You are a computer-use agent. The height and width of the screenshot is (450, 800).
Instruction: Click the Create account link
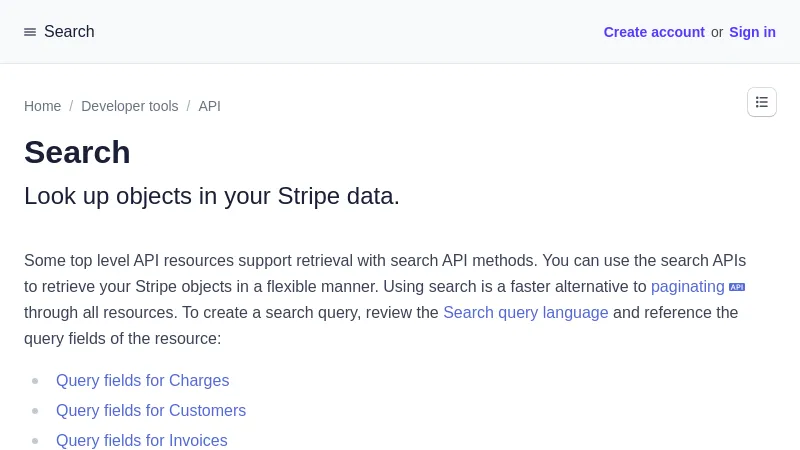(654, 32)
